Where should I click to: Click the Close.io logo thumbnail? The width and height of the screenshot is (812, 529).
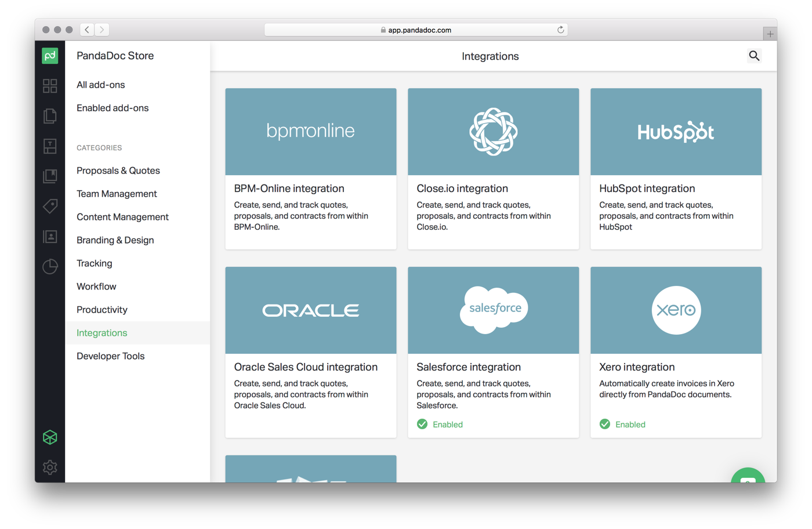(x=494, y=132)
